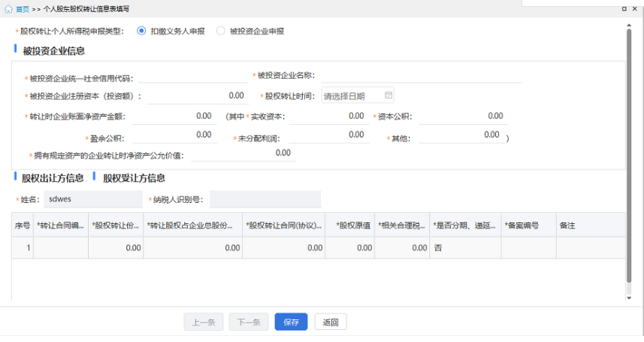
Task: Focus the 被投资企业名称 input field
Action: tap(421, 75)
